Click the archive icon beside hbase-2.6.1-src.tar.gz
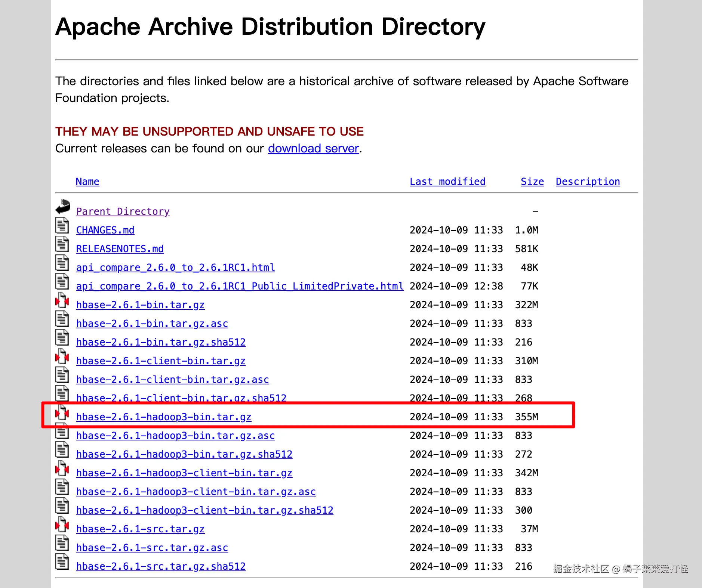This screenshot has width=702, height=588. pos(62,524)
